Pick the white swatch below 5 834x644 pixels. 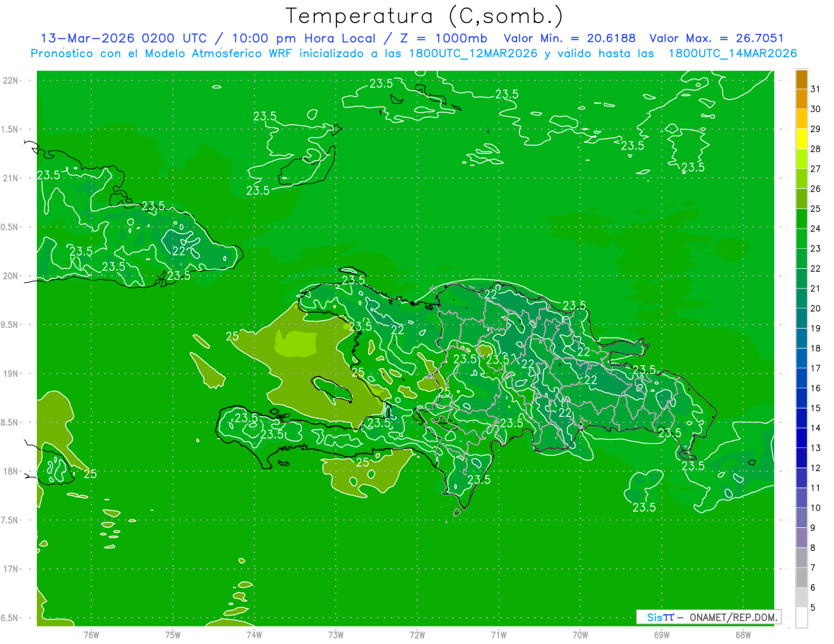point(802,618)
